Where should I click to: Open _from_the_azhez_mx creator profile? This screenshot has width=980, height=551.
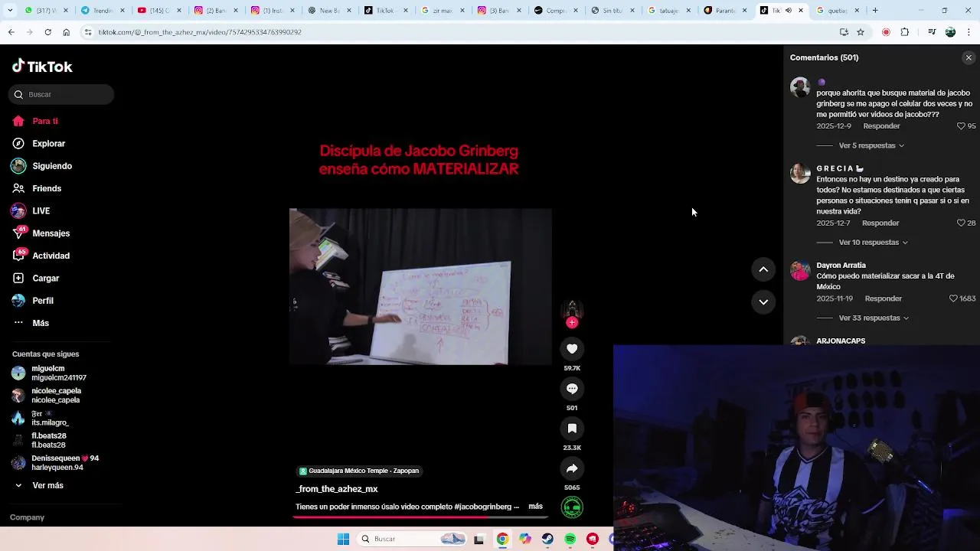(x=337, y=489)
